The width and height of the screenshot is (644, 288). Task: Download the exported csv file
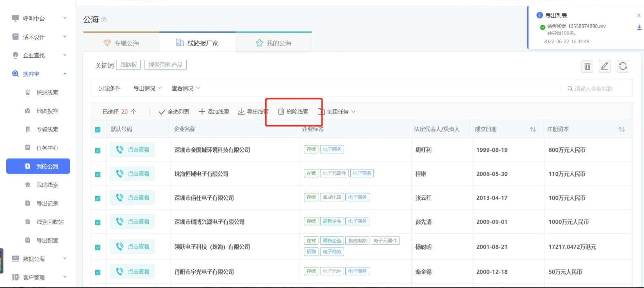[x=639, y=27]
